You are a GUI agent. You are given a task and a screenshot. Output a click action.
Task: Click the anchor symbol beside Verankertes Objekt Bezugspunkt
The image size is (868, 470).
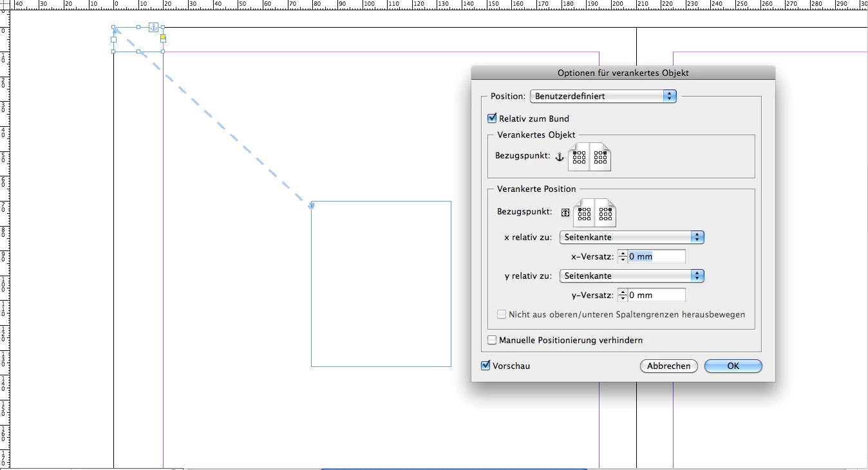(559, 156)
